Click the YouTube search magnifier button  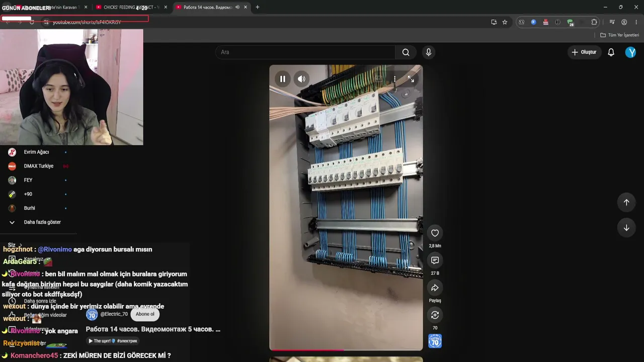tap(406, 52)
